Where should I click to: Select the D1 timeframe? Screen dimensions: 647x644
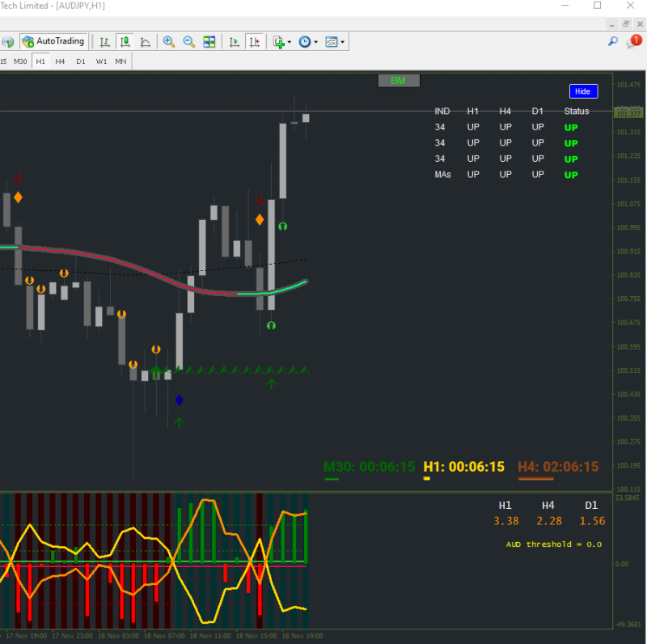tap(80, 61)
